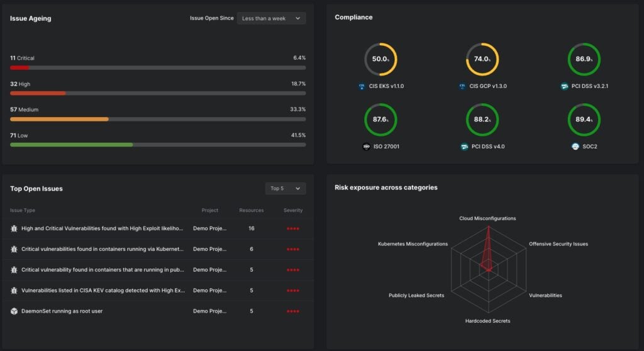This screenshot has height=351, width=644.
Task: Click the Medium issues orange progress bar
Action: click(x=59, y=119)
